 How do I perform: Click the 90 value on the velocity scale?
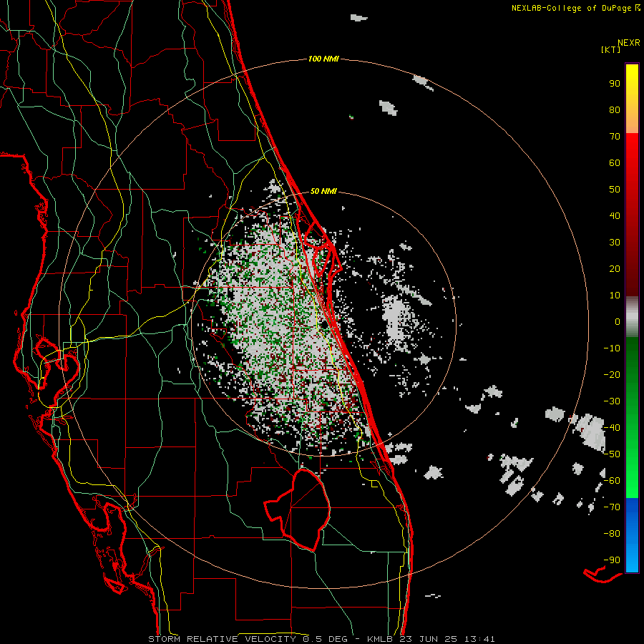(x=615, y=84)
